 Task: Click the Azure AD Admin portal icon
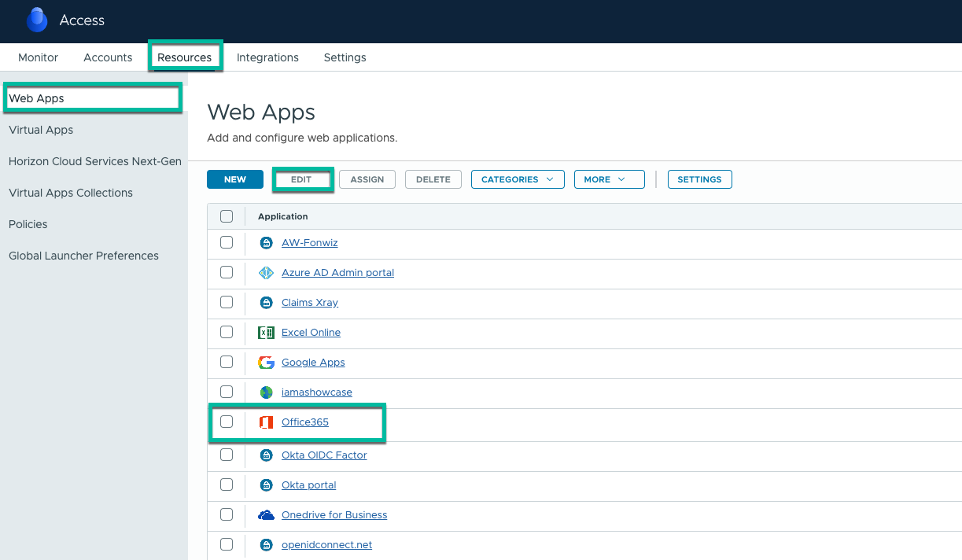click(266, 273)
